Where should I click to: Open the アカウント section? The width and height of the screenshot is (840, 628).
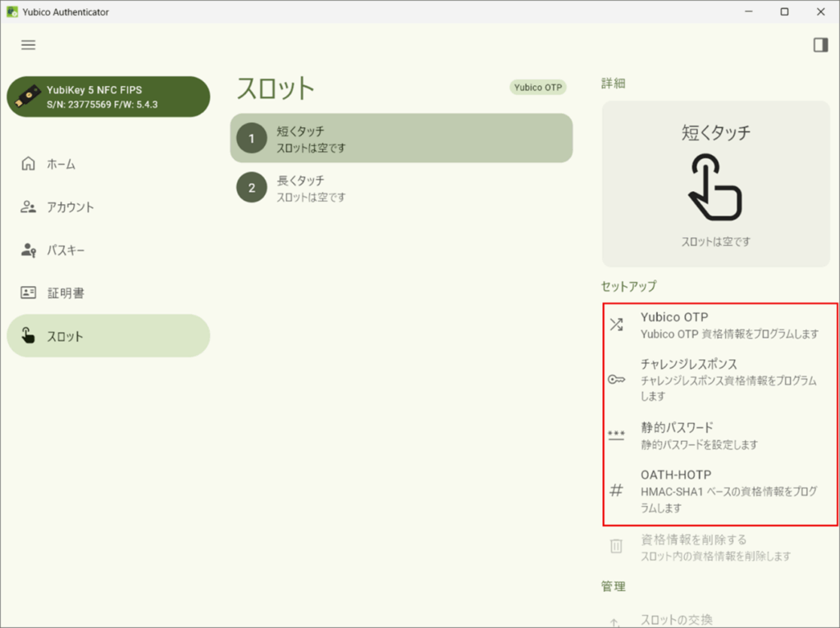click(108, 207)
